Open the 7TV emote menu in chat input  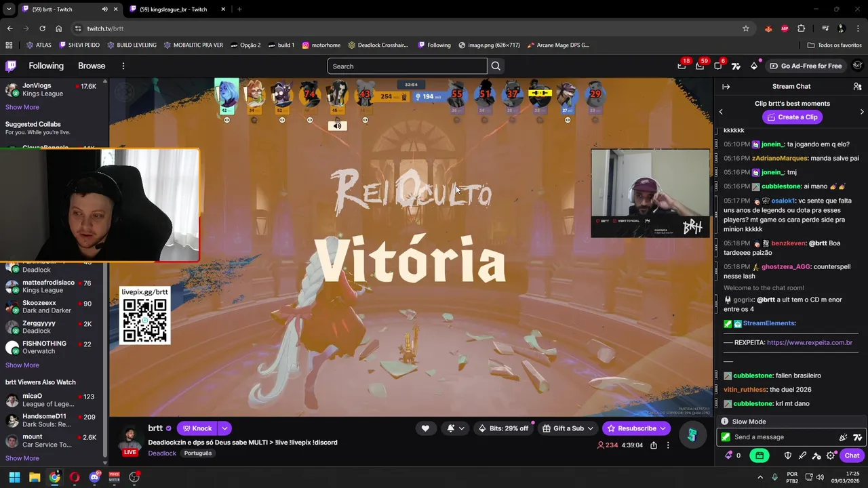857,437
